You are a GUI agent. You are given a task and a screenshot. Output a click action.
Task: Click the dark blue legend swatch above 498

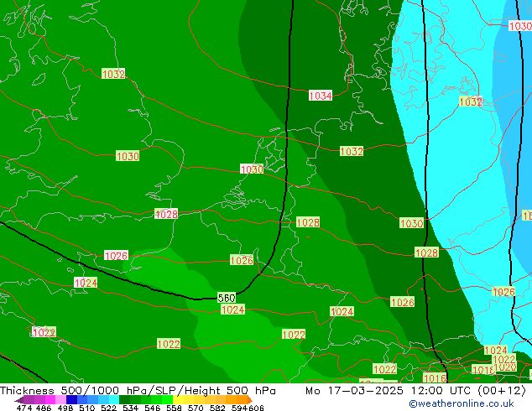(71, 399)
